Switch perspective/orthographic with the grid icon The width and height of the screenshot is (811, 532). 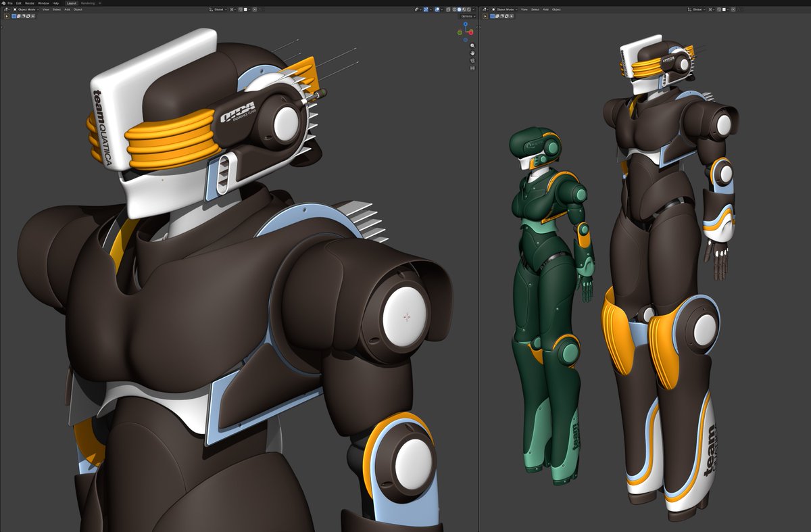pyautogui.click(x=472, y=68)
